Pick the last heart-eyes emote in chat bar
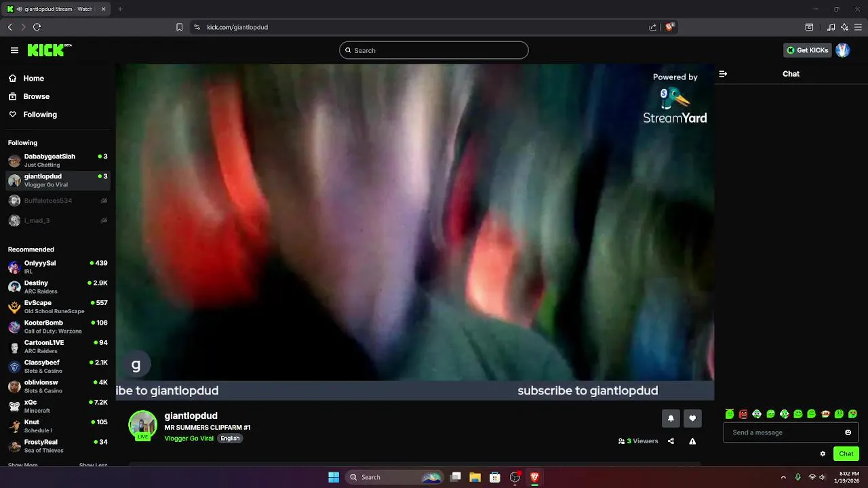 pyautogui.click(x=852, y=414)
